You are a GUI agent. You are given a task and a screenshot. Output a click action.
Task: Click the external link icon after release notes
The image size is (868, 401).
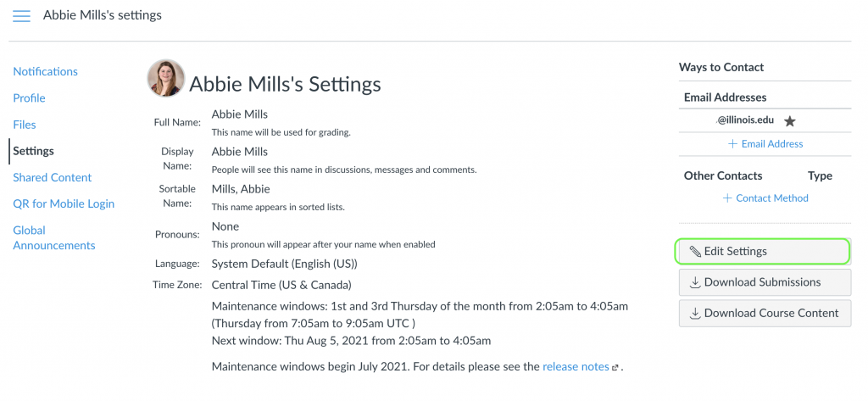pos(615,368)
